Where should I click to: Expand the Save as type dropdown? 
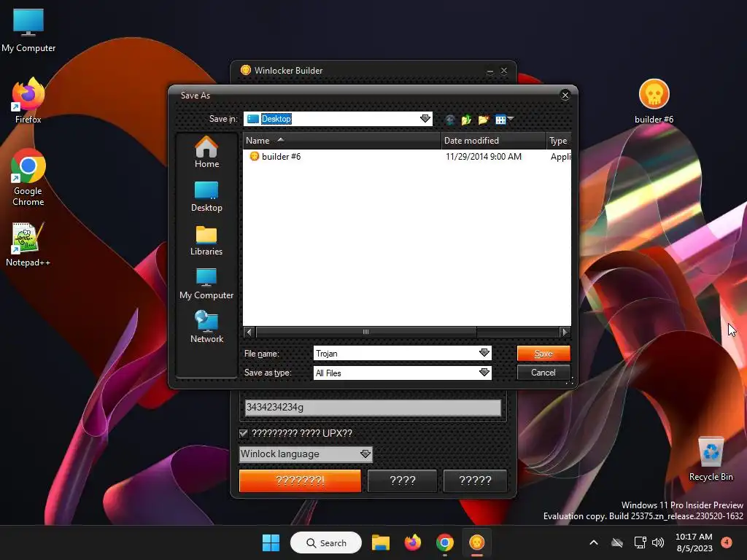(484, 373)
